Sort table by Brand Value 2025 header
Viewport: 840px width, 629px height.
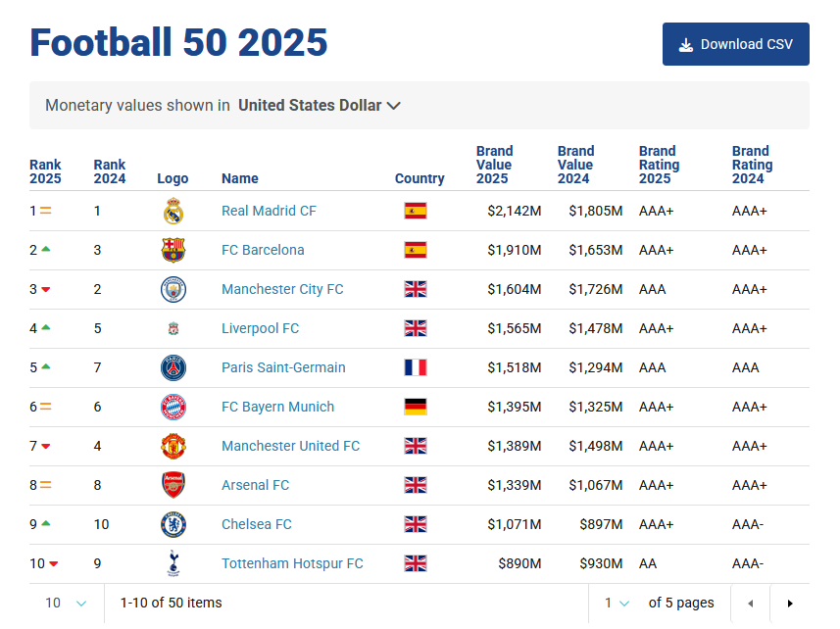coord(494,165)
